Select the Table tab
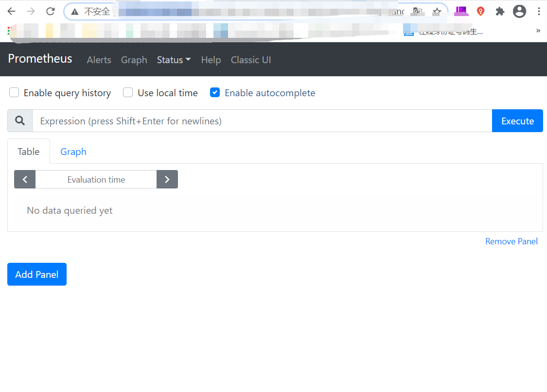547x392 pixels. point(29,152)
